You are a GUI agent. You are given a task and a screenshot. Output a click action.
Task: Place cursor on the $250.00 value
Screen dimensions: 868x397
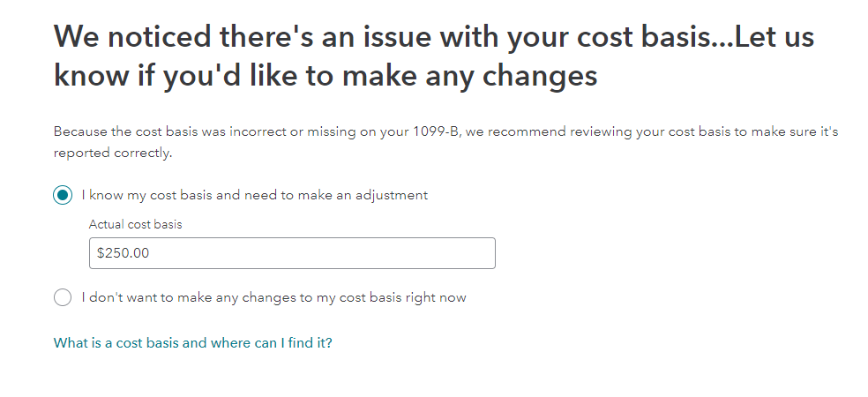123,253
